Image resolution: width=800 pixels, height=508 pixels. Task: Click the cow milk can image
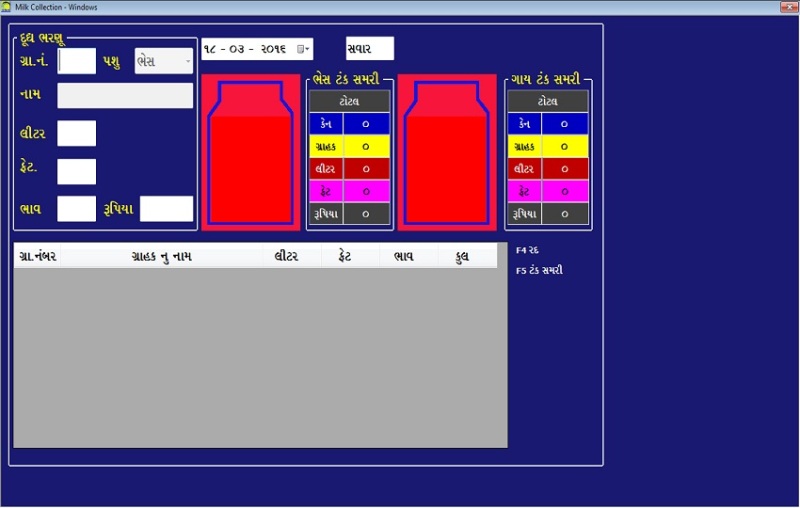click(447, 152)
